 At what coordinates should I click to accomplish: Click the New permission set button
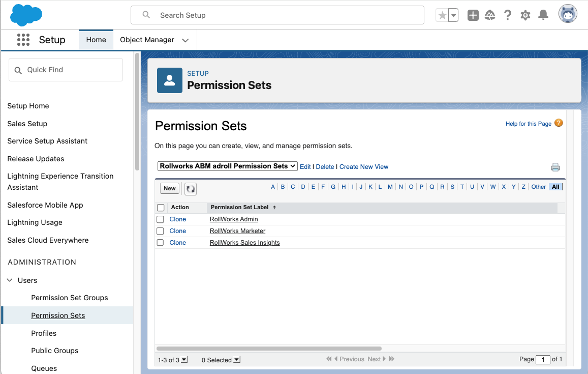coord(170,188)
